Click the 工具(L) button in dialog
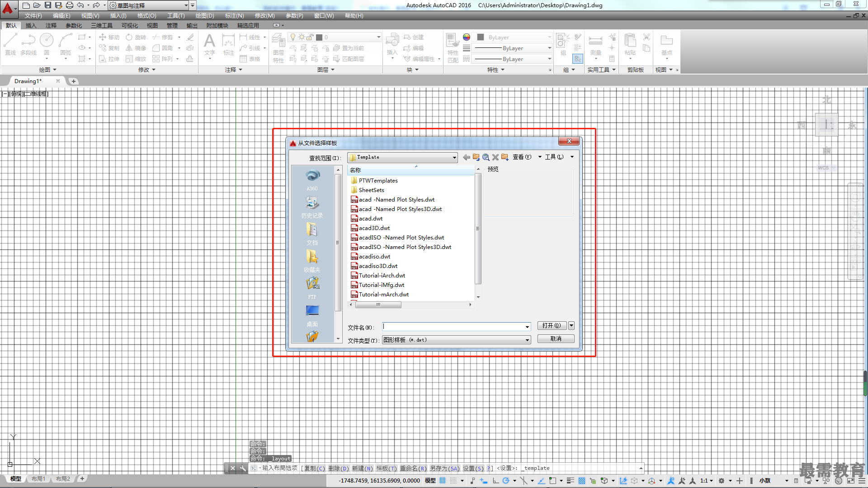 [554, 157]
